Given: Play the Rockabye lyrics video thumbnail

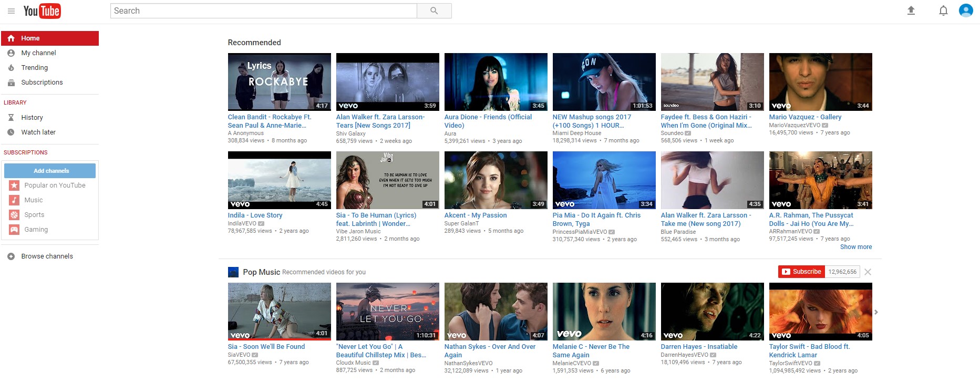Looking at the screenshot, I should 280,82.
